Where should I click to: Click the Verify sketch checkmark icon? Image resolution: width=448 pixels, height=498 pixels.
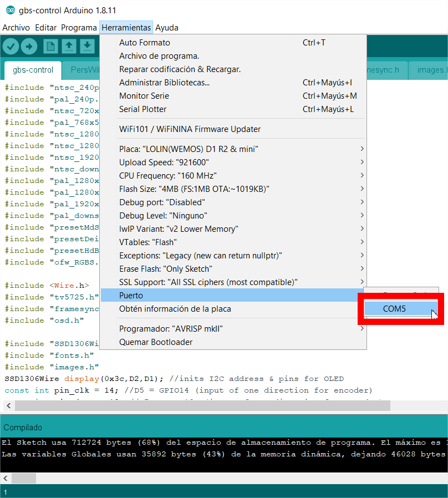(x=11, y=47)
